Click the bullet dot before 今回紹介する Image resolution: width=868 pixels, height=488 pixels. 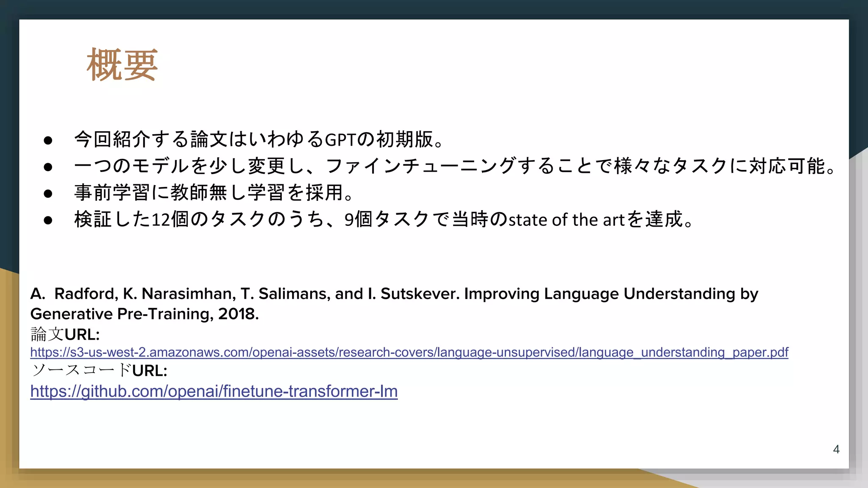(48, 140)
